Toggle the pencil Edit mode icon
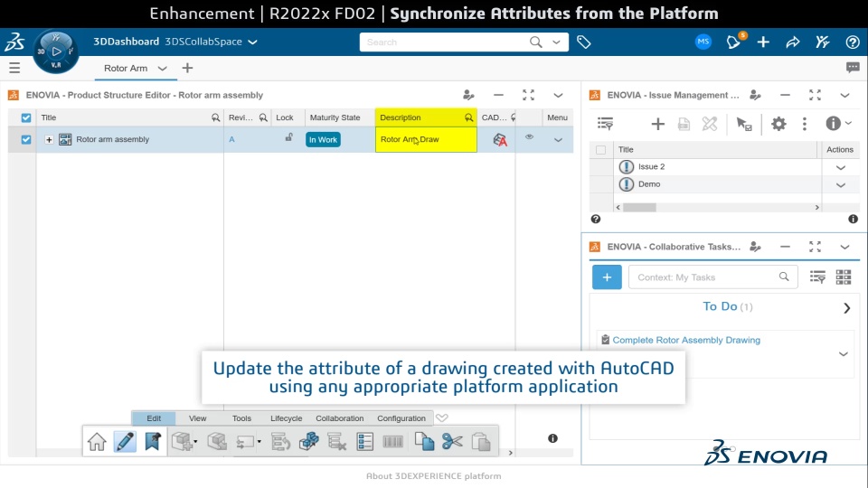The height and width of the screenshot is (488, 868). tap(125, 442)
